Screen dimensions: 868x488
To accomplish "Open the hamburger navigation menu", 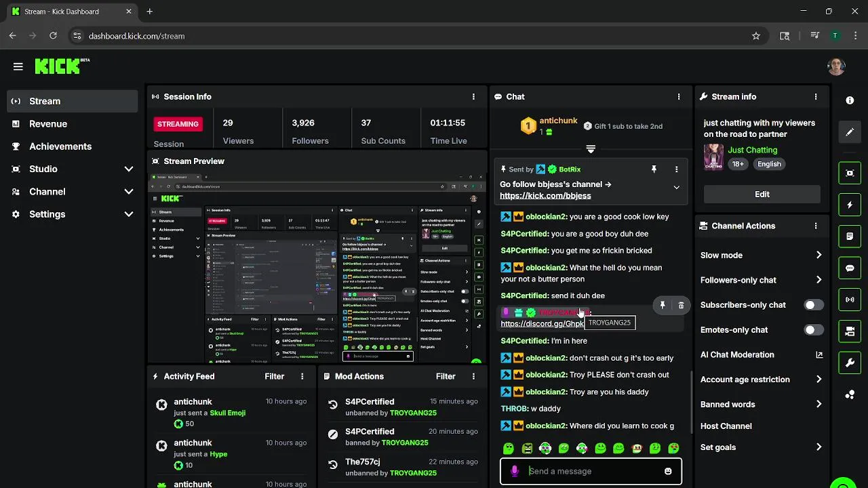I will coord(18,66).
